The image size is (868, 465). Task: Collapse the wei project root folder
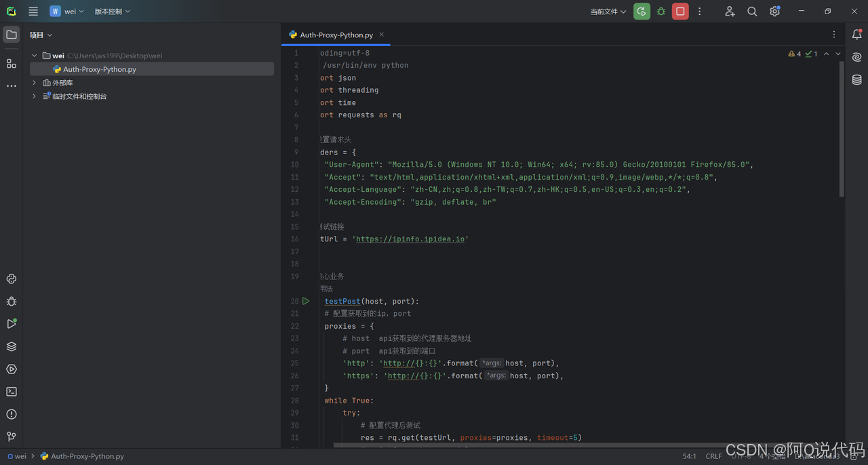pyautogui.click(x=35, y=56)
